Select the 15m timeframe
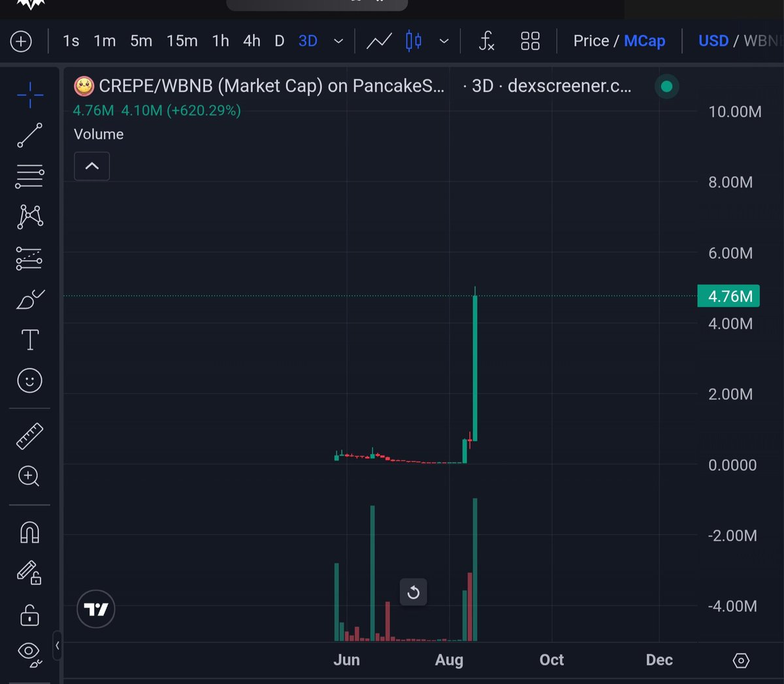 pyautogui.click(x=182, y=41)
